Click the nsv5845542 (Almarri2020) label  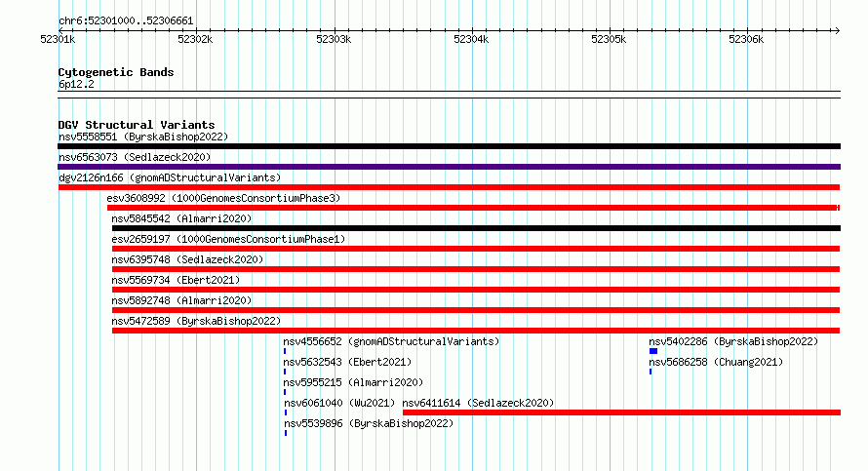[x=181, y=218]
